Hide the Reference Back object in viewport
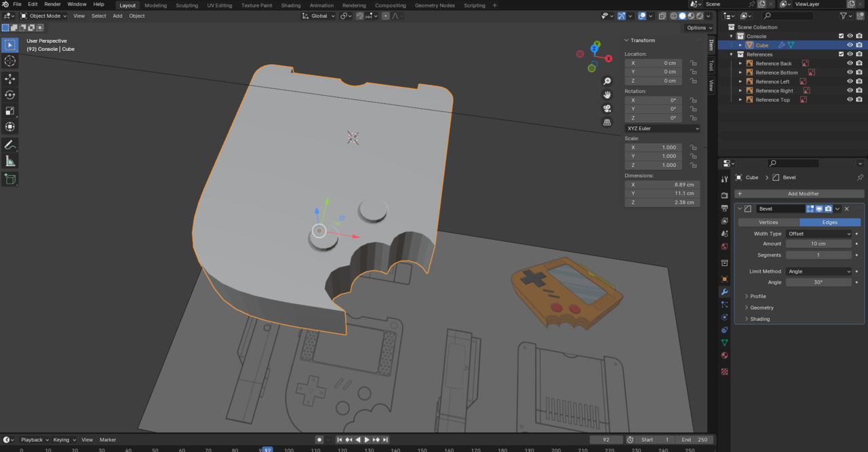The image size is (868, 452). point(850,63)
